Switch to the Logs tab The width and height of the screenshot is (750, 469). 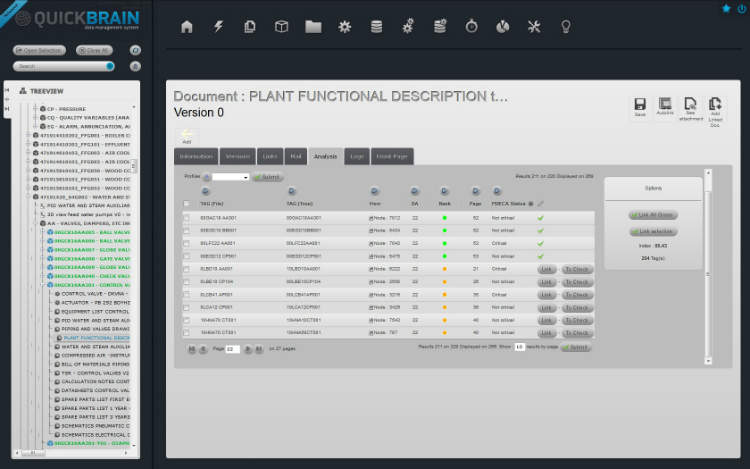point(357,156)
